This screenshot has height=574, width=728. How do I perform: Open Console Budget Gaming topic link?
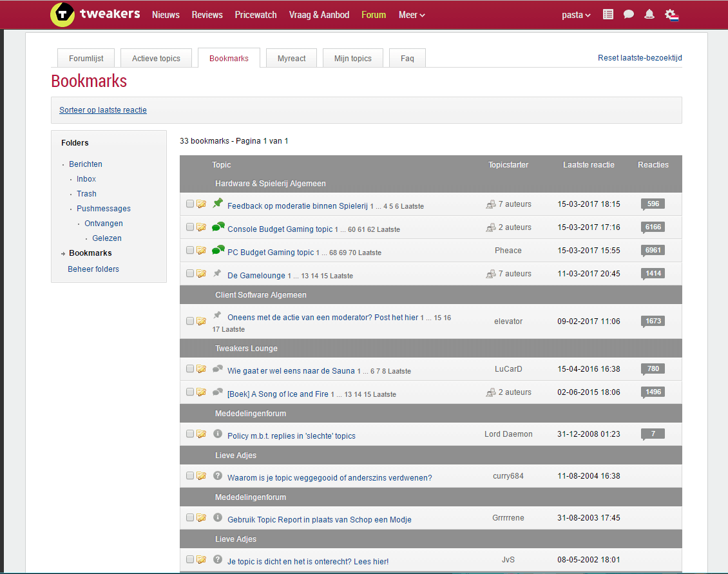pos(280,229)
